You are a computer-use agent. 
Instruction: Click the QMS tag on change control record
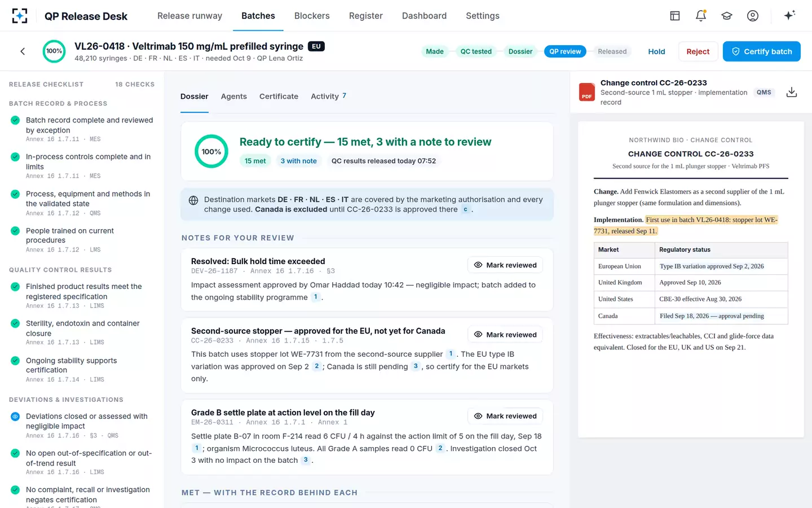(764, 93)
